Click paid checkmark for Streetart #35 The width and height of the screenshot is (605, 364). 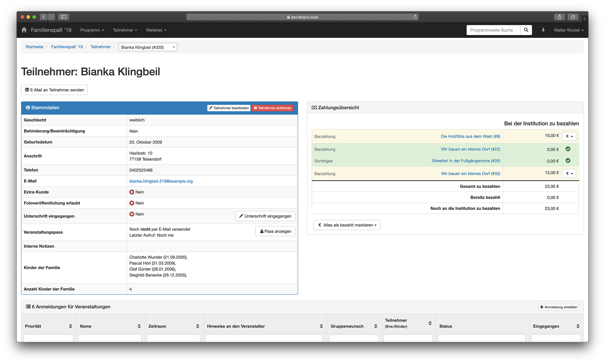568,161
